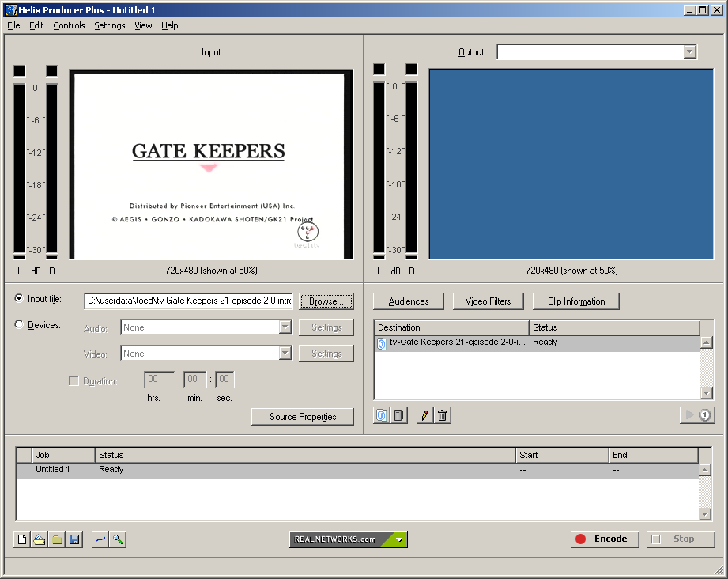Delete the selected destination with the trash icon
The image size is (728, 579).
click(443, 415)
